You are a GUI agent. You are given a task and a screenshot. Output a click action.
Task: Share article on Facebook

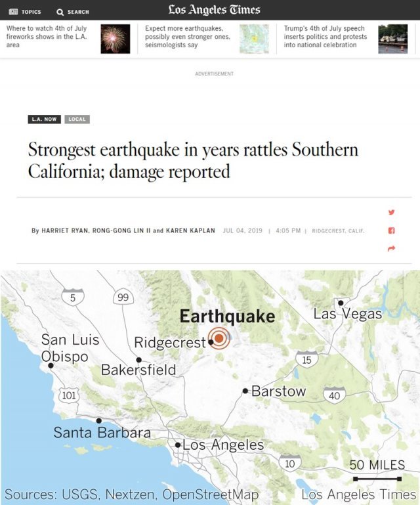point(392,231)
